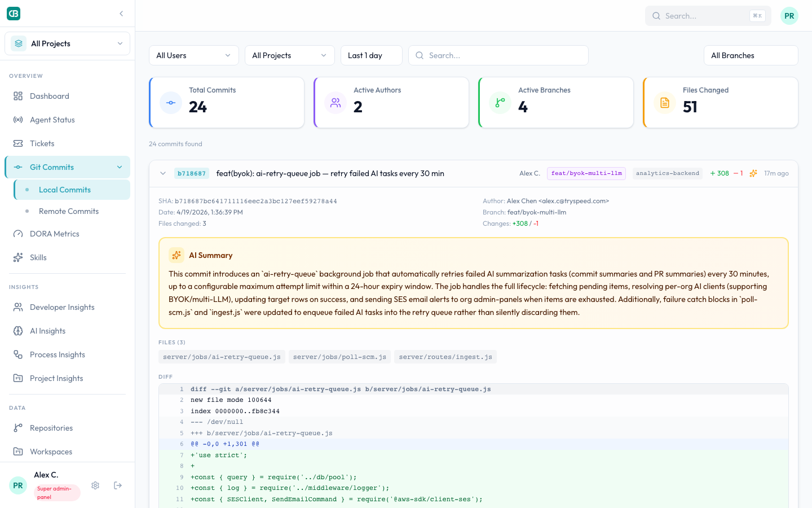Click the Skills sparkle icon
Viewport: 812px width, 508px height.
(18, 257)
